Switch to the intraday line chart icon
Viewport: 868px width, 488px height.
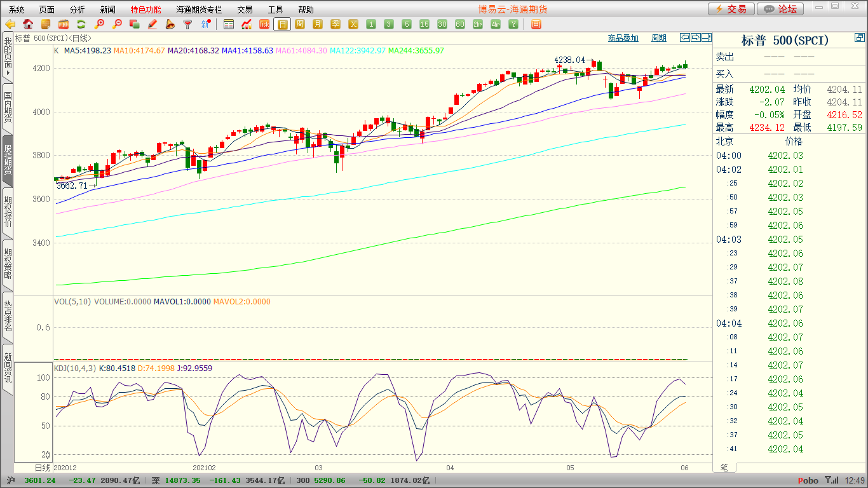[x=247, y=24]
